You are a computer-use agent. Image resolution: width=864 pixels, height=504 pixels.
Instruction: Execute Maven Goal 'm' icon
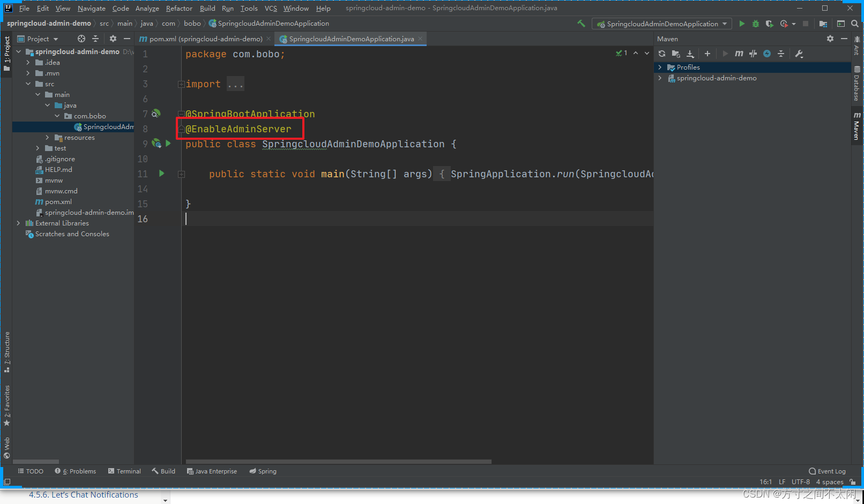pyautogui.click(x=739, y=54)
